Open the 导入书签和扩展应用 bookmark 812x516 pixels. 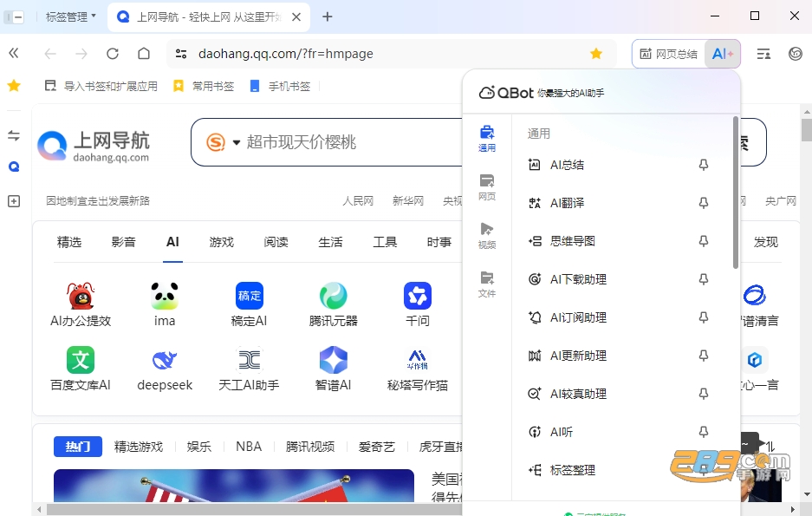click(x=101, y=86)
